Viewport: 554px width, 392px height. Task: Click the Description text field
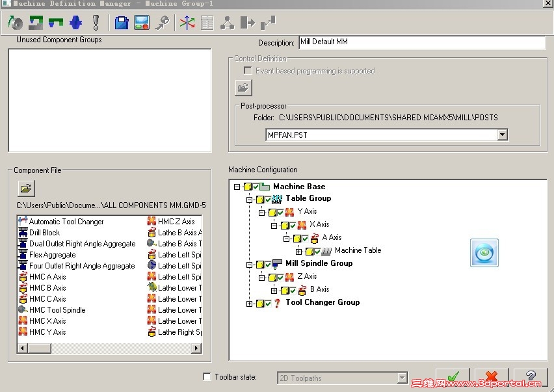click(x=422, y=42)
